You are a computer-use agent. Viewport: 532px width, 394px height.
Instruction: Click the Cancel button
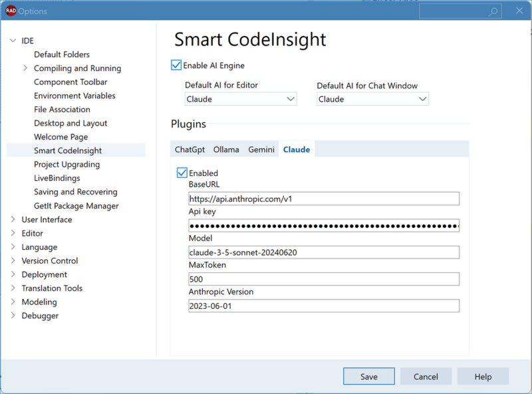426,376
